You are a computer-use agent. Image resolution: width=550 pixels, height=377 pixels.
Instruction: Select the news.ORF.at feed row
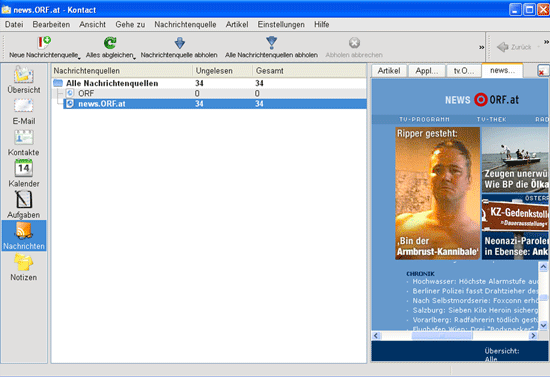(x=215, y=104)
